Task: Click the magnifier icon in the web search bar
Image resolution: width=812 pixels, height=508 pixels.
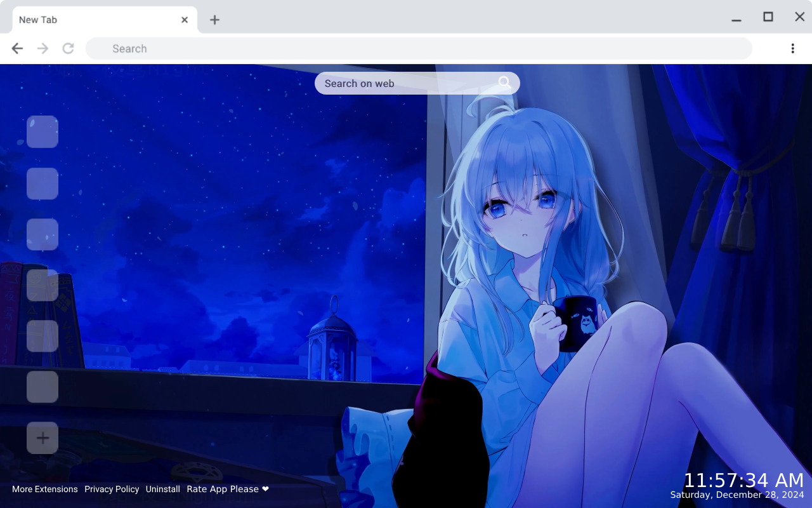Action: pos(504,83)
